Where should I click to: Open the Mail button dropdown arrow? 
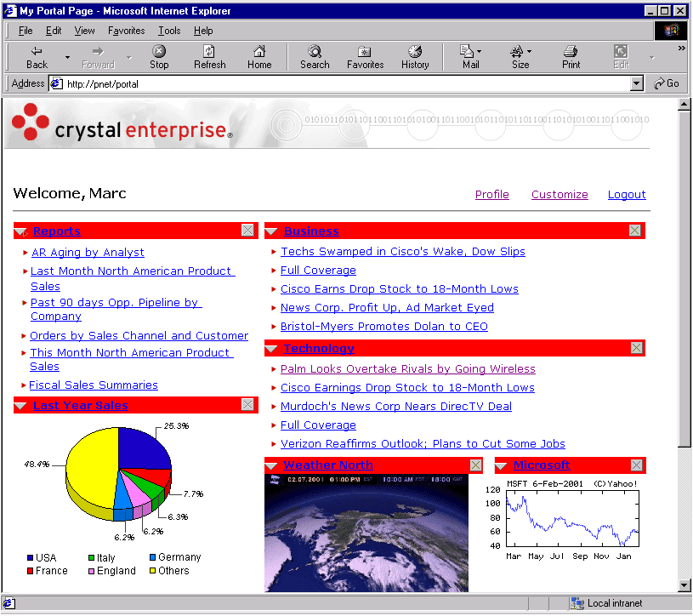tap(480, 51)
